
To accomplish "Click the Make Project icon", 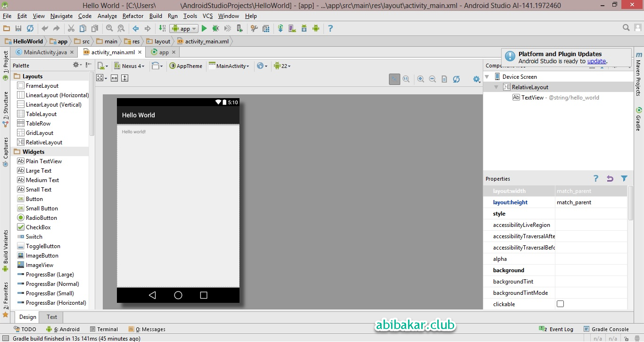I will pos(162,29).
